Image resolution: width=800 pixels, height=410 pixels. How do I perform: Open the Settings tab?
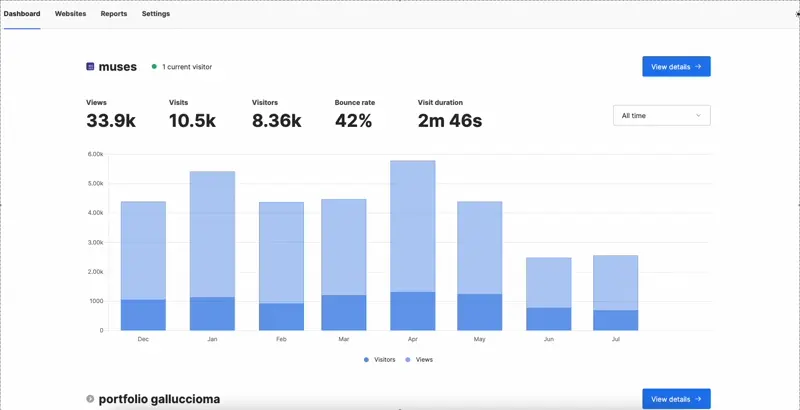[x=156, y=14]
